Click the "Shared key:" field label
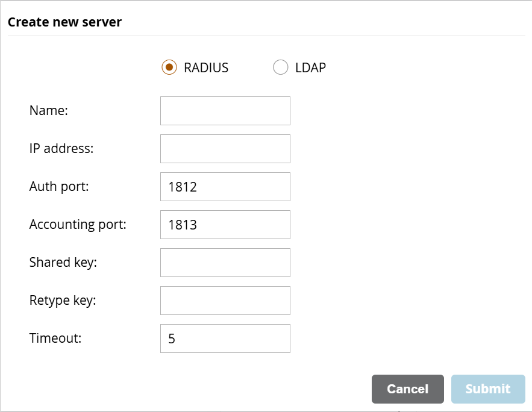Screen dimensions: 532x412 tap(63, 263)
